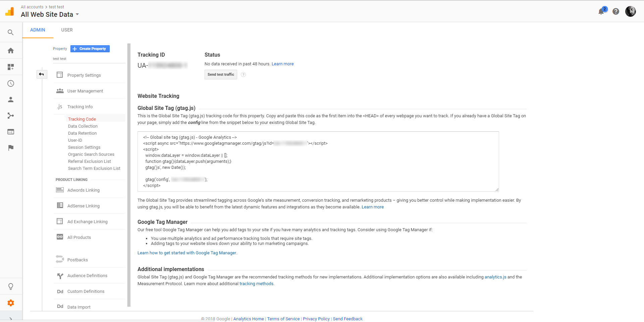The width and height of the screenshot is (644, 322).
Task: Click the Postbacks icon
Action: click(x=60, y=259)
